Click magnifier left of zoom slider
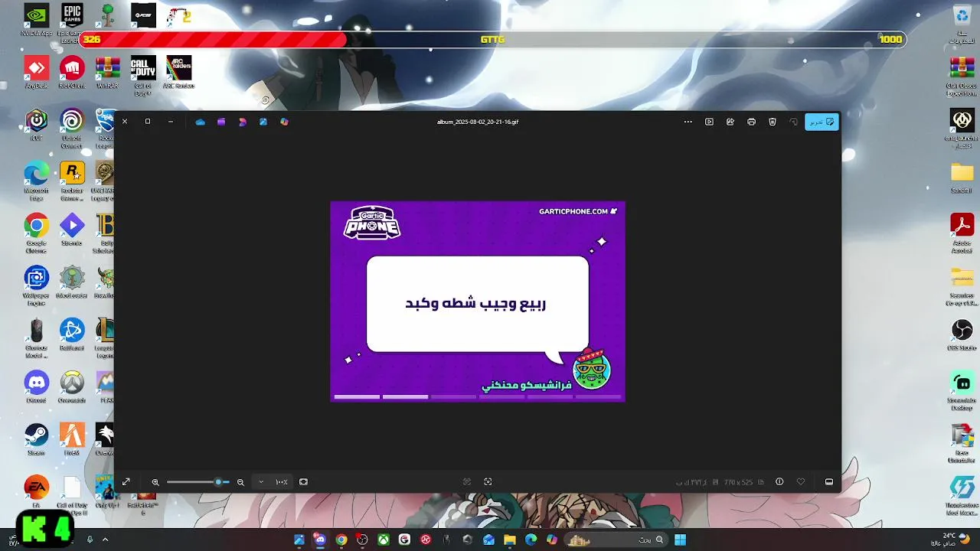The image size is (980, 551). [x=155, y=482]
